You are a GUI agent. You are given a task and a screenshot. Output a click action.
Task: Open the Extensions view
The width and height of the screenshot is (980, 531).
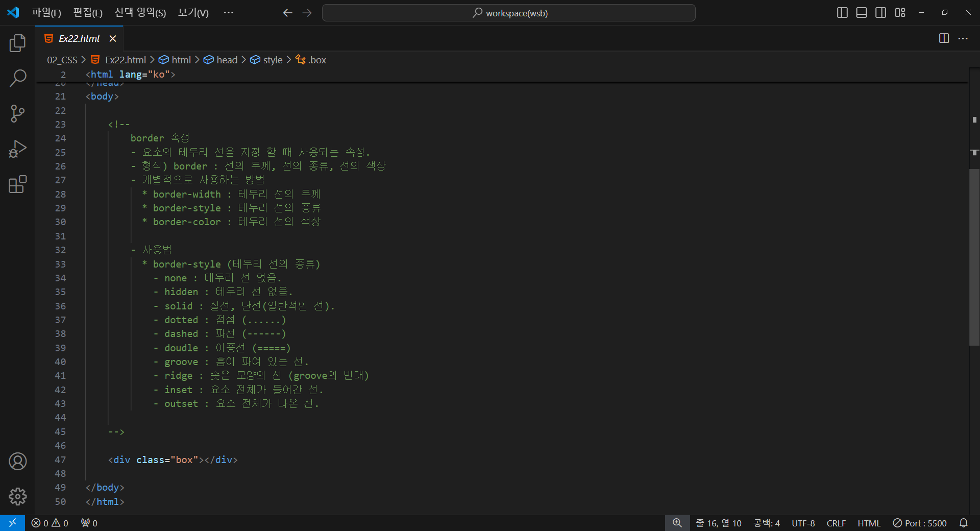point(17,184)
